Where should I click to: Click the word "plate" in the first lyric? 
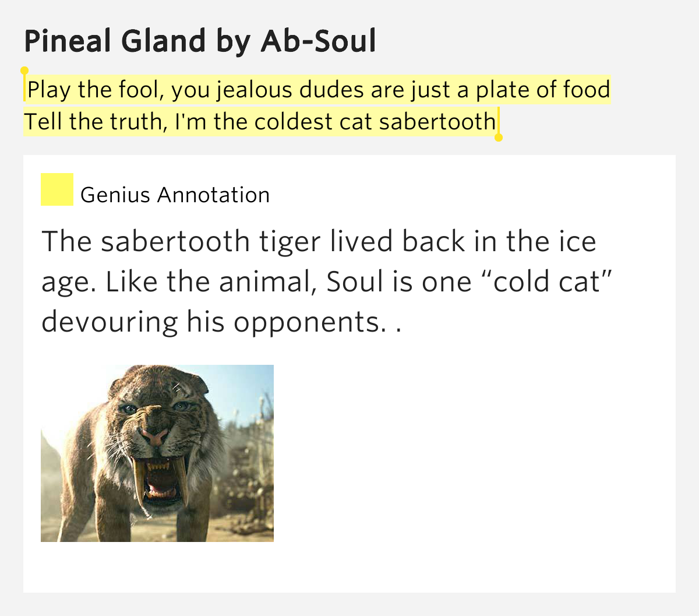pos(498,90)
